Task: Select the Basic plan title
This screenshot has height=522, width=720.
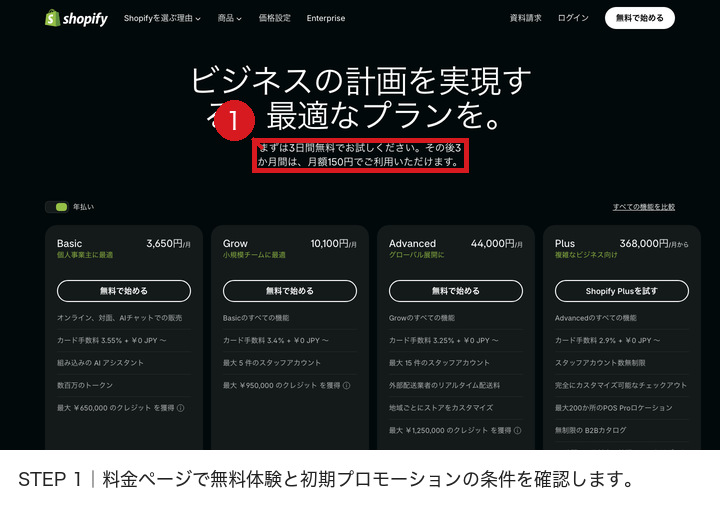Action: (x=69, y=244)
